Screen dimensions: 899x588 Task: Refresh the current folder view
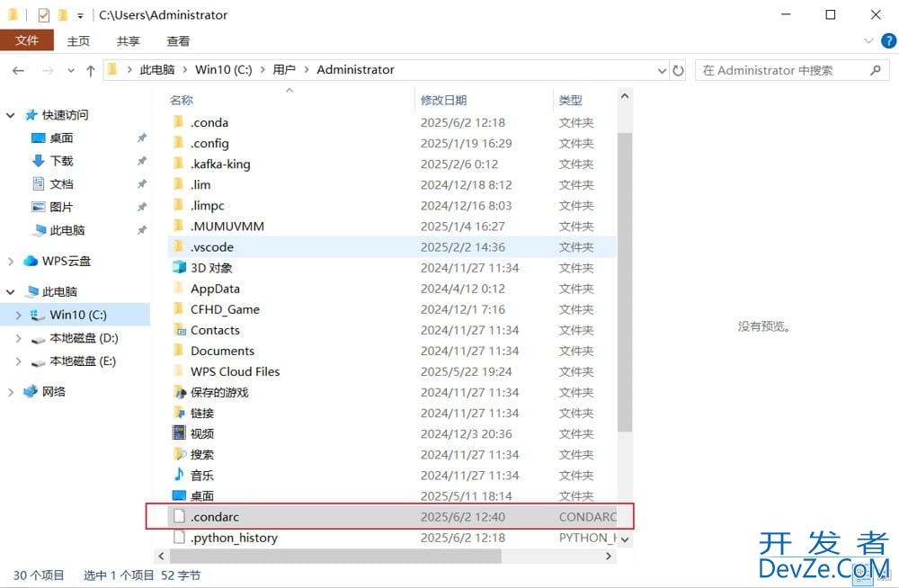click(678, 70)
